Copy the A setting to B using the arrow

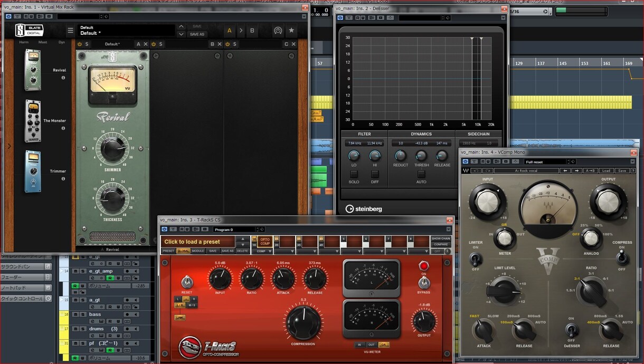click(x=241, y=31)
